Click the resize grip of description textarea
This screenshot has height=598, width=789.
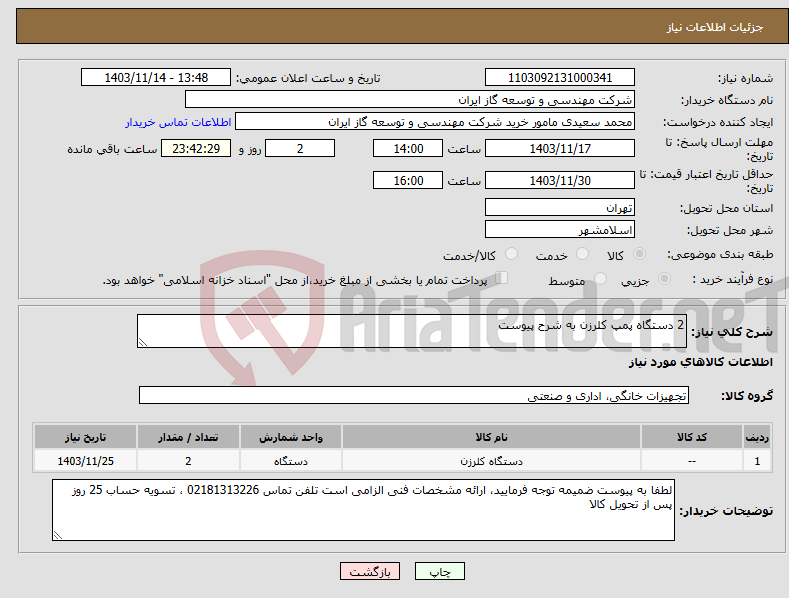click(x=142, y=342)
